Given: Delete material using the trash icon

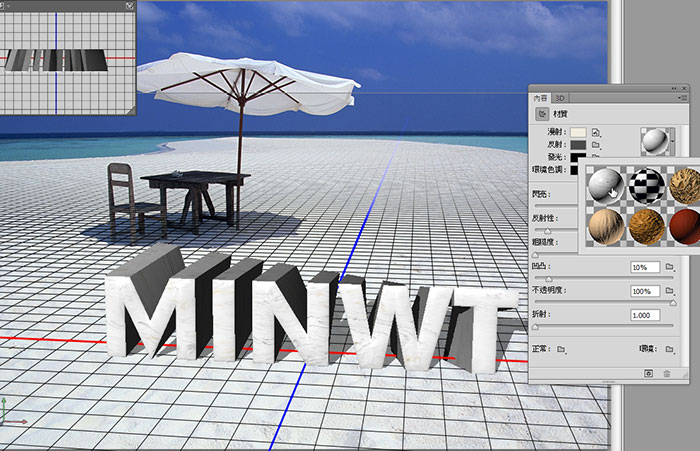Looking at the screenshot, I should (x=667, y=372).
